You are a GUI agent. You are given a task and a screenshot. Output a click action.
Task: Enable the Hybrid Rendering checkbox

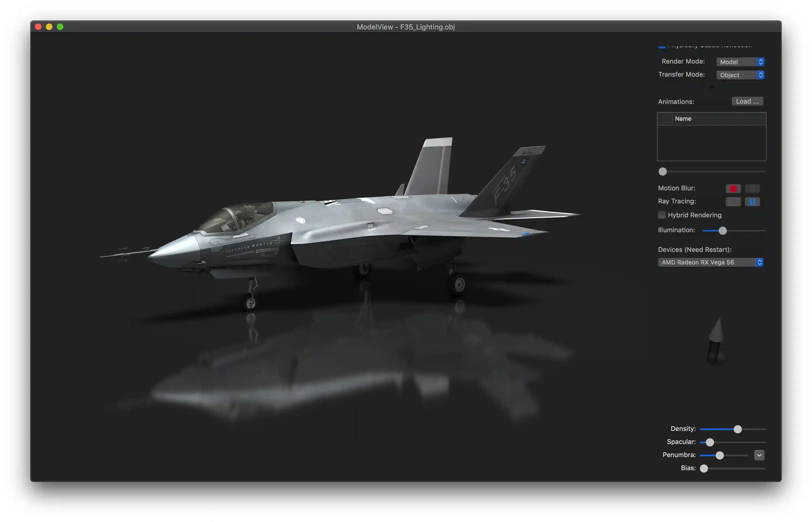point(661,215)
